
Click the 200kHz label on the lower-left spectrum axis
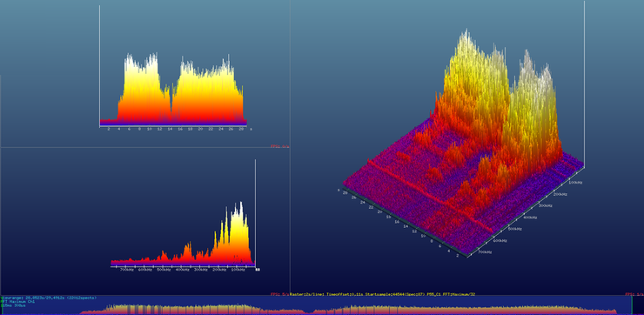[219, 270]
